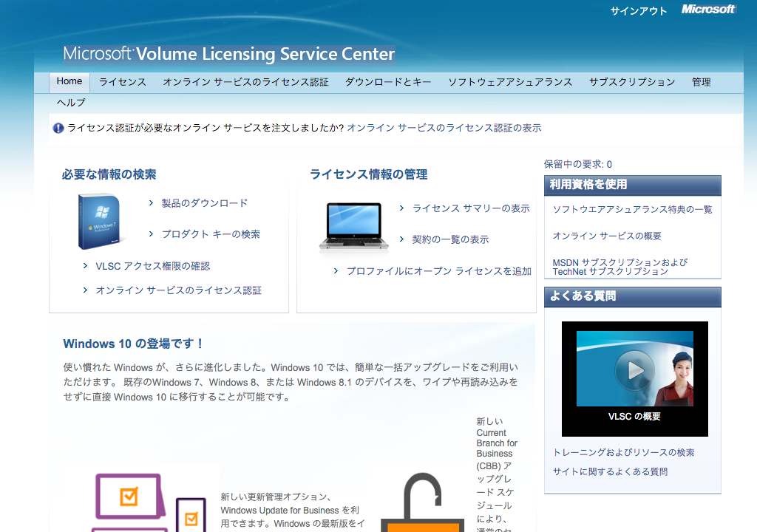The image size is (757, 532).
Task: Open プロファイルにオープン ライセンスを追加 link
Action: pos(439,271)
